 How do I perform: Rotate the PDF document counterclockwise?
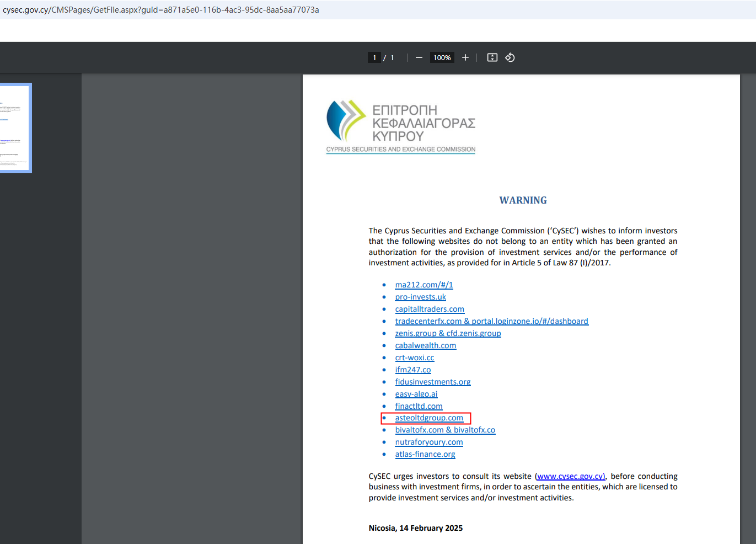pos(510,57)
